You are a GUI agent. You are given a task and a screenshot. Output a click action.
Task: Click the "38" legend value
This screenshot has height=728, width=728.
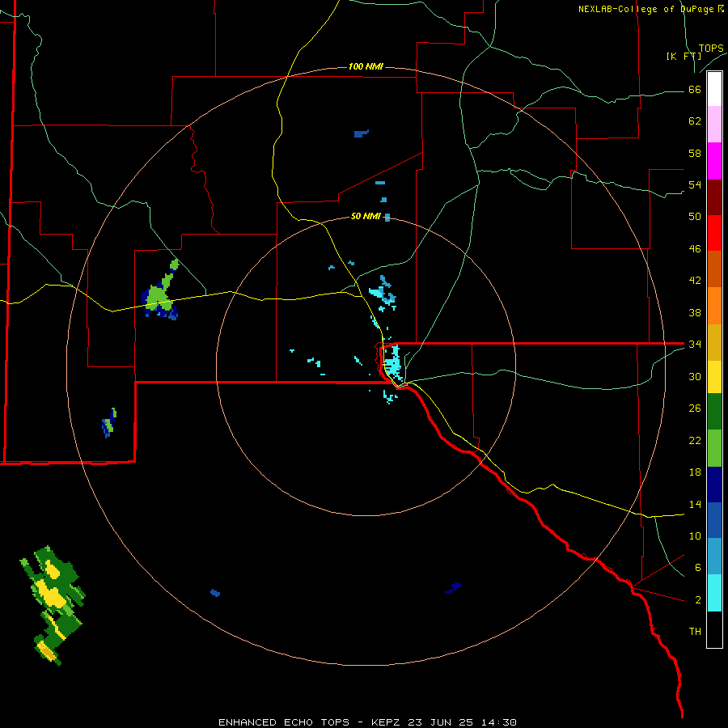(695, 312)
